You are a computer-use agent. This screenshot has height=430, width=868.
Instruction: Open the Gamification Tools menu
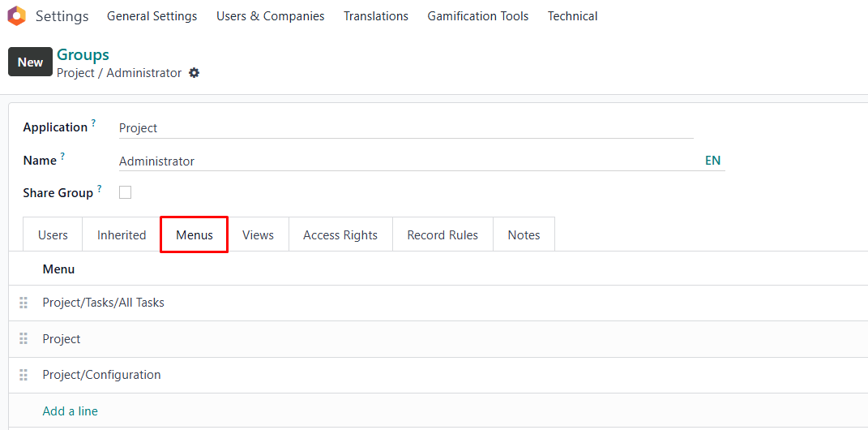pos(478,16)
